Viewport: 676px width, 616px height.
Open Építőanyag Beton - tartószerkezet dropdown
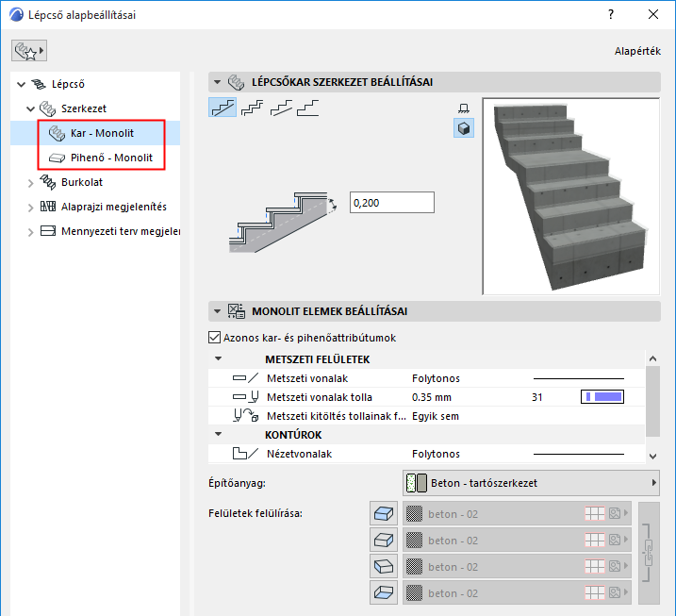pos(531,483)
